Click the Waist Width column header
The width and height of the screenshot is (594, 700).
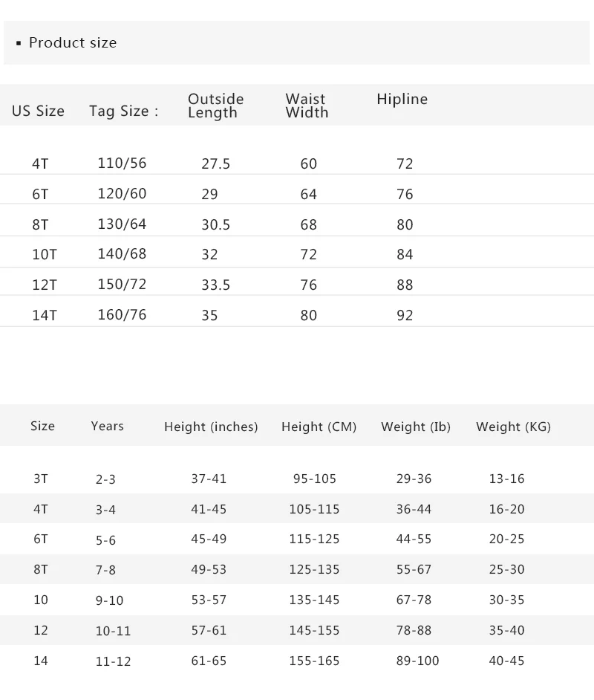pos(307,106)
